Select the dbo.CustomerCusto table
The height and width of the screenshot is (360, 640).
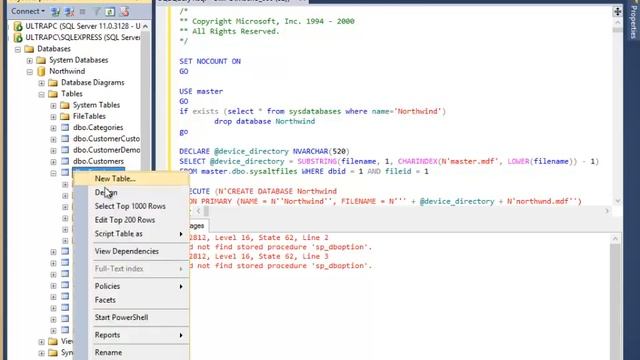[x=107, y=139]
